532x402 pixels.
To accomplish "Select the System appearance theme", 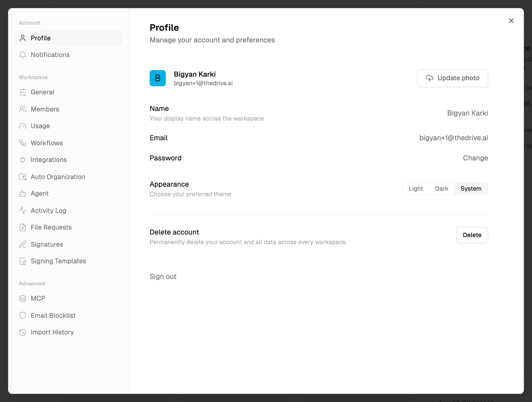I will pos(471,189).
